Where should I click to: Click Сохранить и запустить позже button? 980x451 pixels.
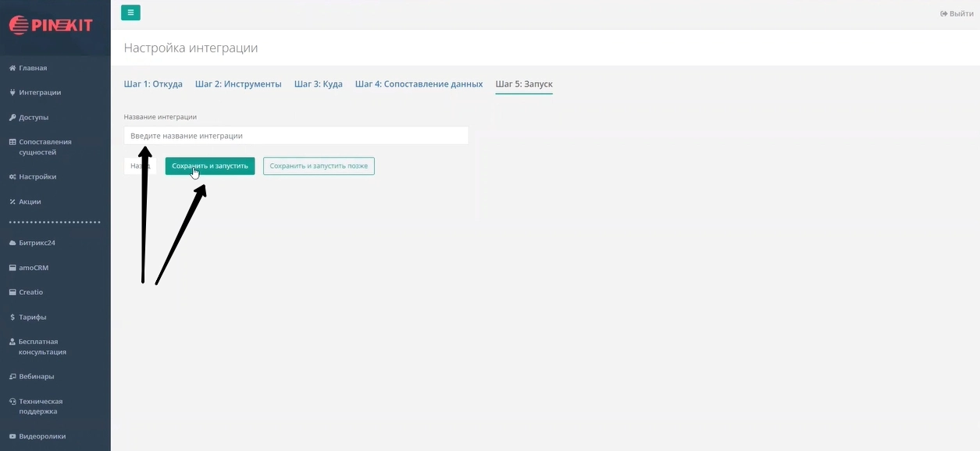319,166
